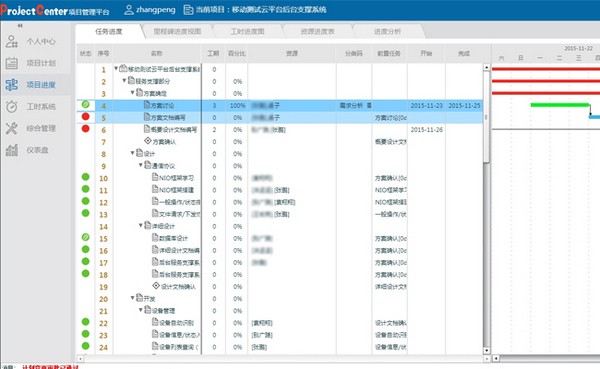Click the milestone diamond icon in row 19

(156, 286)
